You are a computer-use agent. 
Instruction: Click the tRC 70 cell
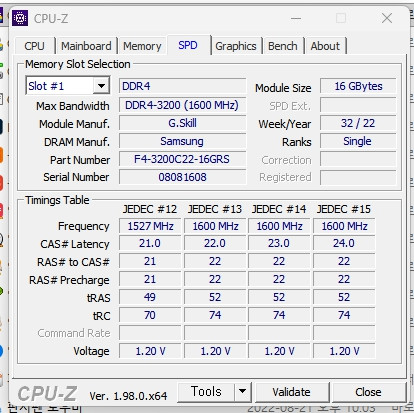[x=150, y=315]
